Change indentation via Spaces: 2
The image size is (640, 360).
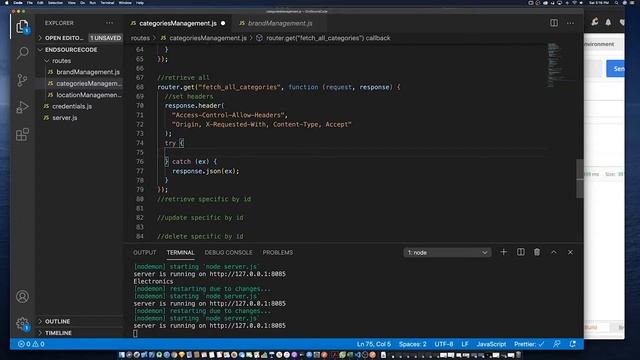pos(413,344)
